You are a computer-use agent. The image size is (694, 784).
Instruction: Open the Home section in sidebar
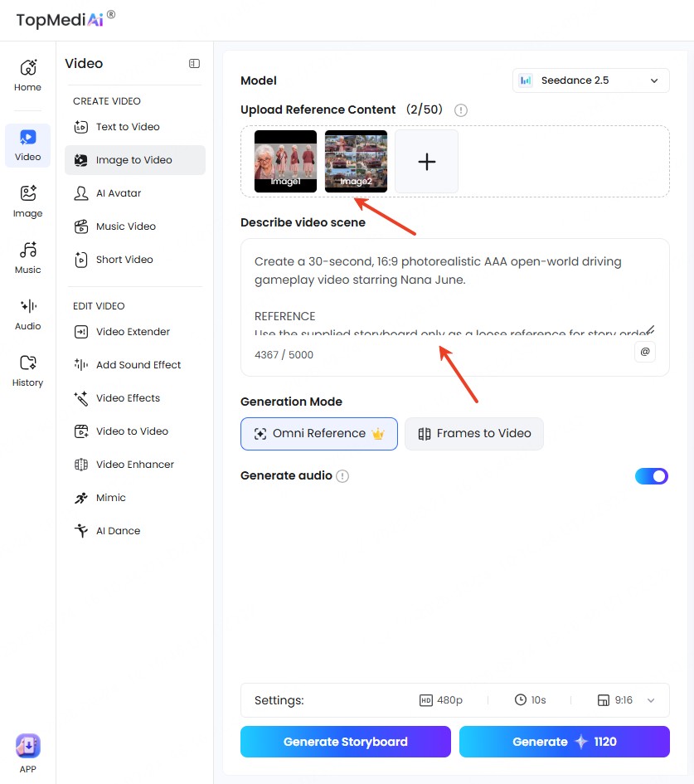click(27, 75)
